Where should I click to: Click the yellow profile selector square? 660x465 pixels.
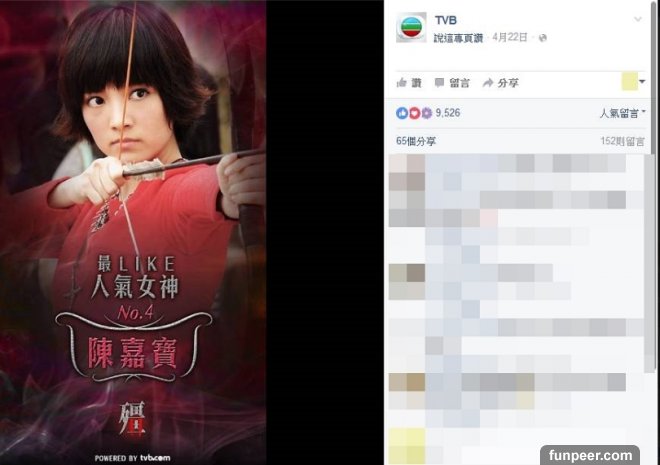630,81
